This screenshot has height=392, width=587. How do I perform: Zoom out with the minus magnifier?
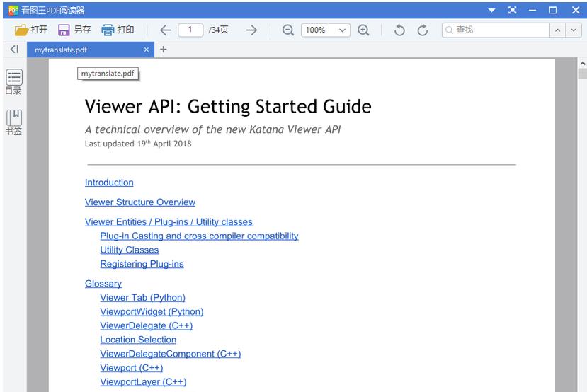point(288,30)
